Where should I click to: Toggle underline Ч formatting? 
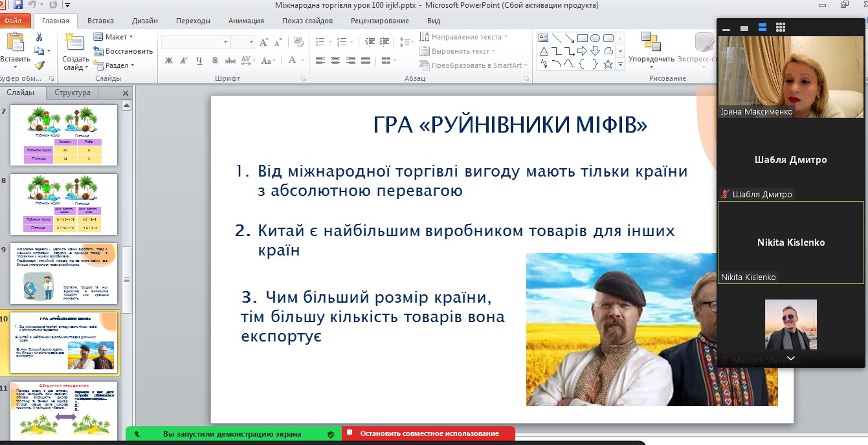click(199, 61)
